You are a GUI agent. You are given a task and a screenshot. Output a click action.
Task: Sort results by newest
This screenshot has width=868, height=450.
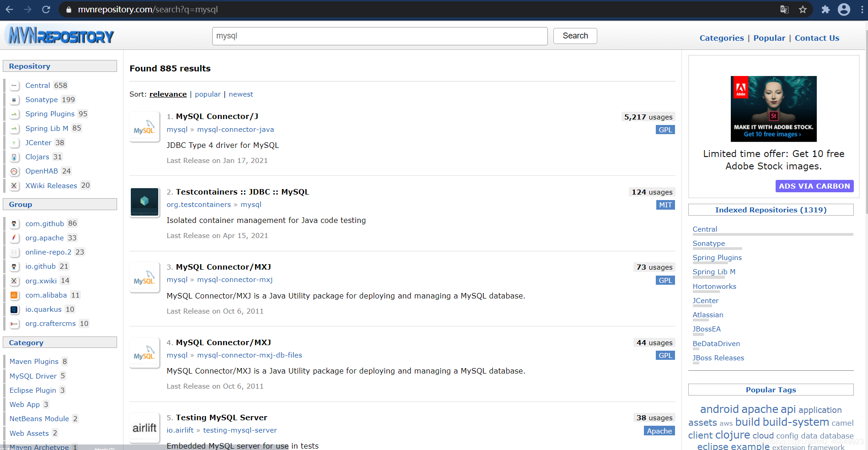click(x=241, y=94)
